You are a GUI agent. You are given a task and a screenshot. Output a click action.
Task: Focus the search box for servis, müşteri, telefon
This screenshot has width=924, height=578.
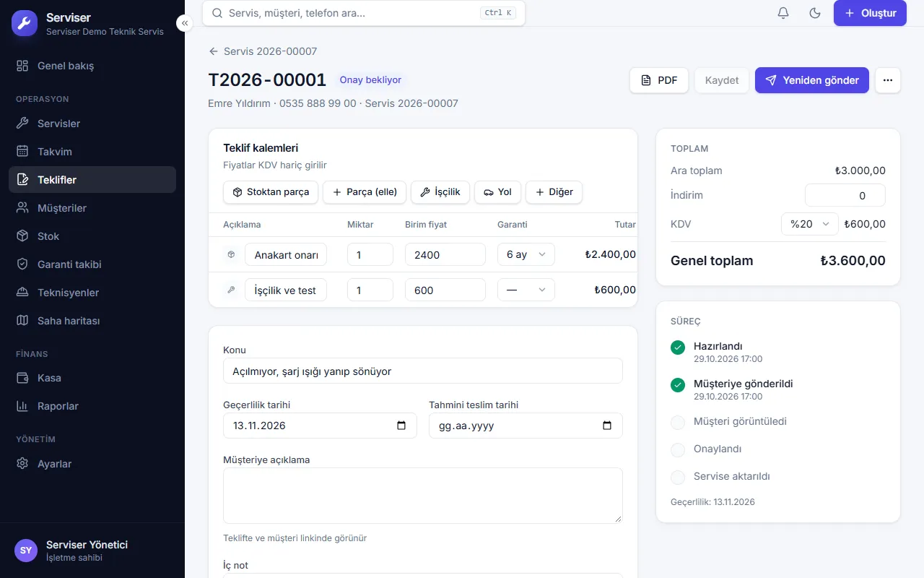coord(364,13)
